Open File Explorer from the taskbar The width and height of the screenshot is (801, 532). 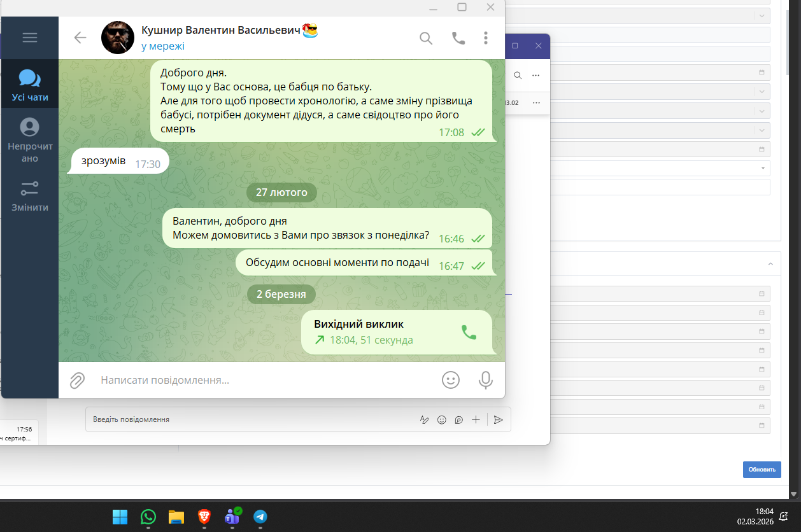[x=176, y=517]
